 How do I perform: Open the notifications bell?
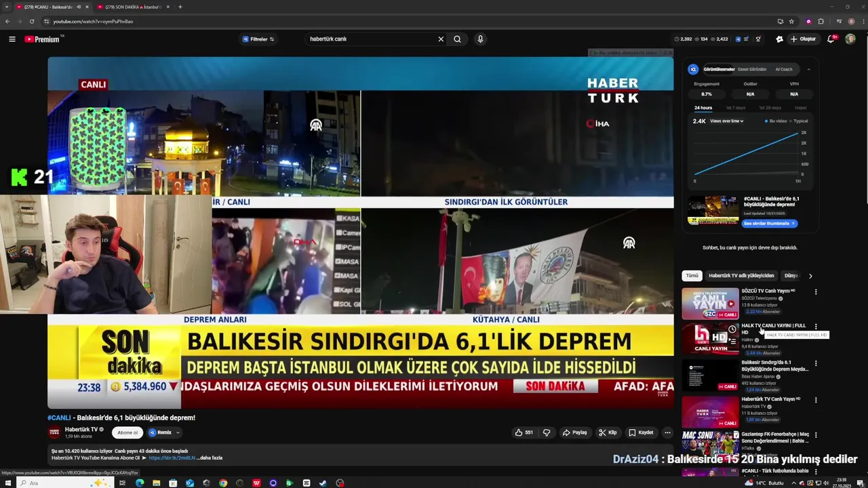831,39
